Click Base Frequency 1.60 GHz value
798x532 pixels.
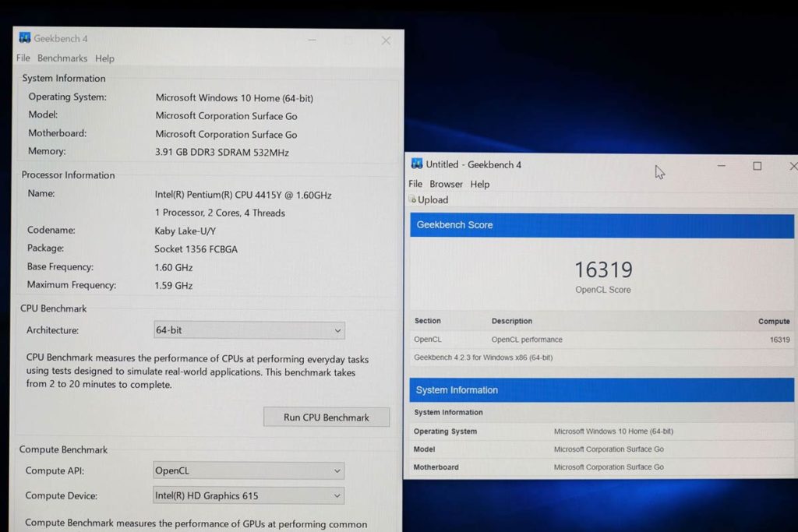point(174,267)
